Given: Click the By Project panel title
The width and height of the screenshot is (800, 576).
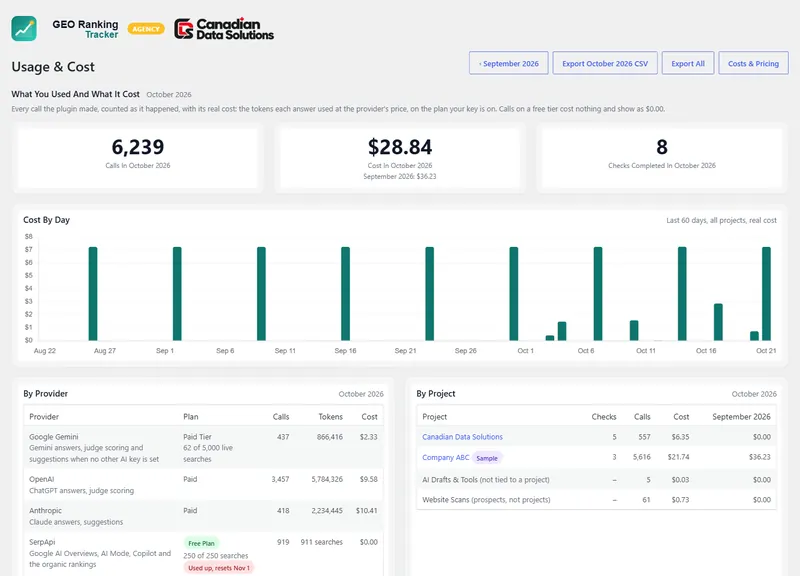Looking at the screenshot, I should point(436,394).
